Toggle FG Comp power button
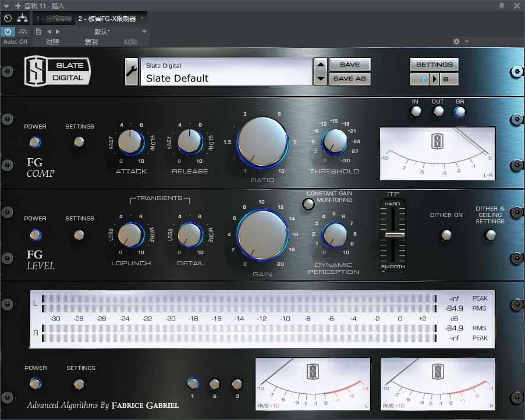This screenshot has width=525, height=420. [x=36, y=142]
